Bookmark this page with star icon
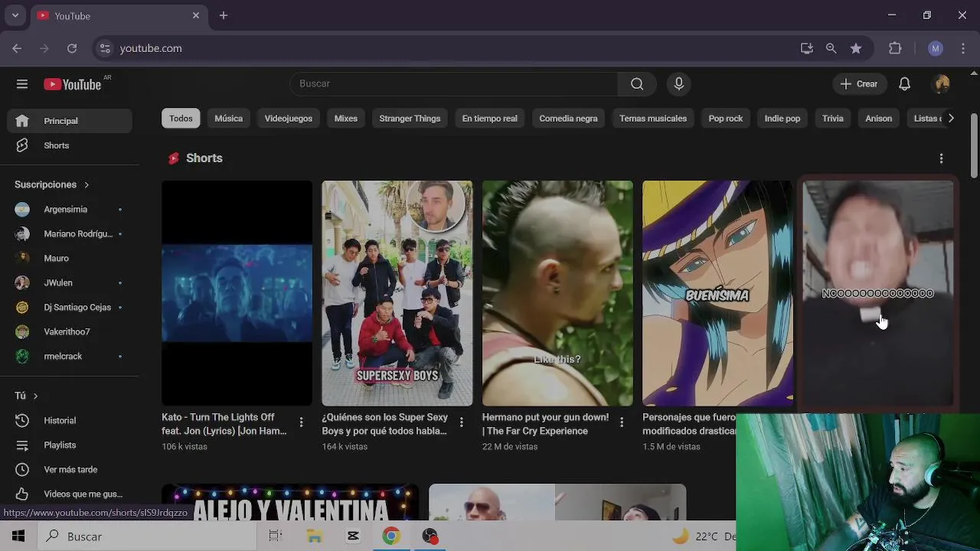 (x=856, y=48)
